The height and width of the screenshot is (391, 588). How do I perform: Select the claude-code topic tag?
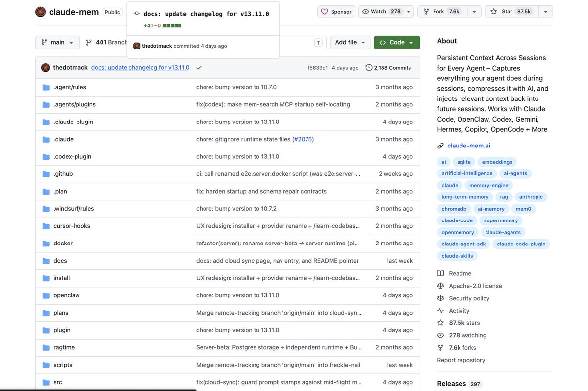pos(457,220)
